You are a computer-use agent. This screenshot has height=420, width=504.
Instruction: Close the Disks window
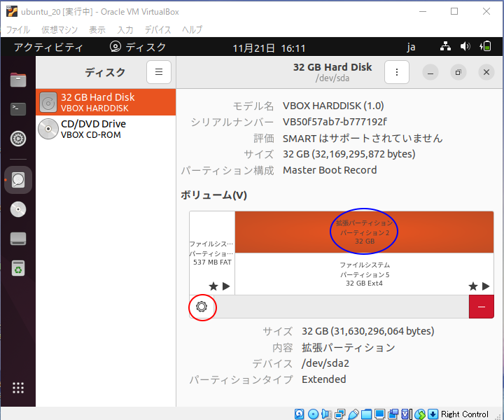pos(486,72)
